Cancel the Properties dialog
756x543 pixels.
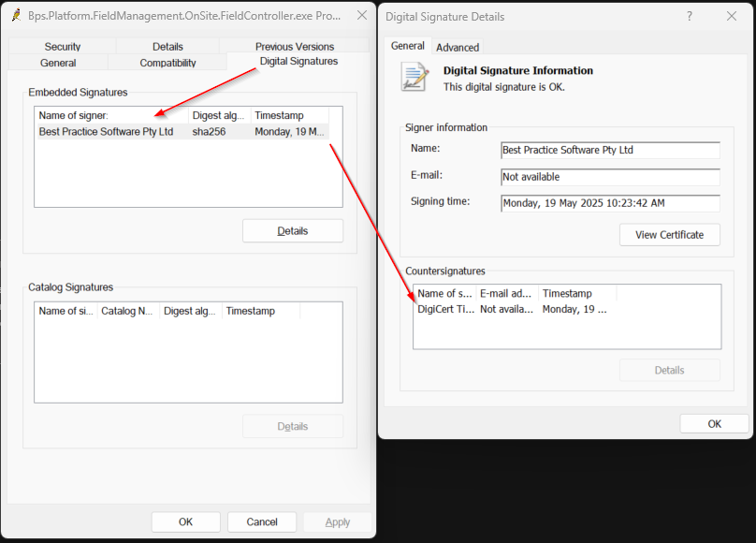[x=262, y=521]
